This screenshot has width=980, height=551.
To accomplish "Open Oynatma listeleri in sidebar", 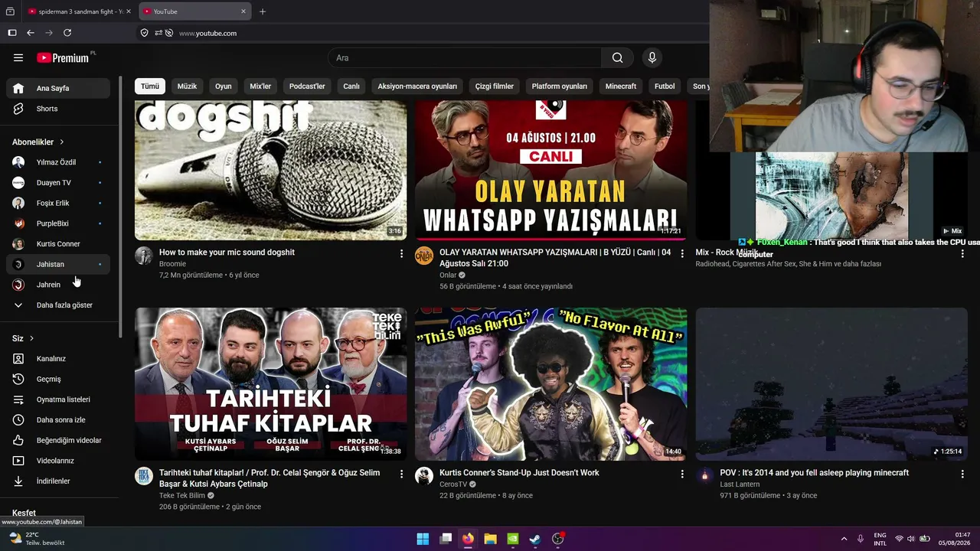I will click(x=58, y=399).
